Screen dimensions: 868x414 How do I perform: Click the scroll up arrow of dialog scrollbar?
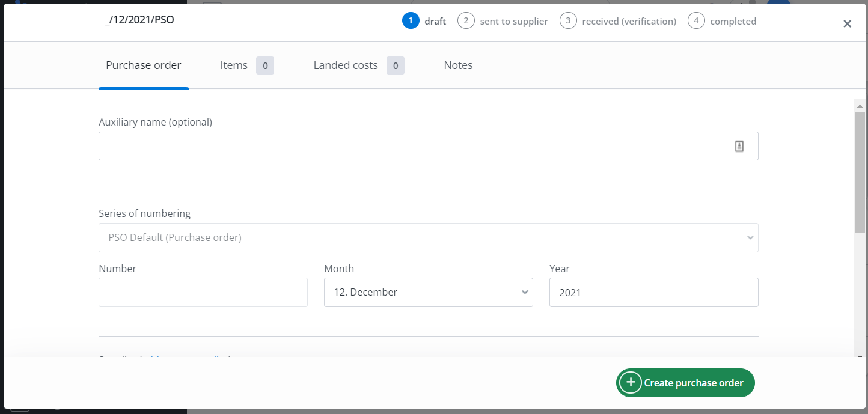(860, 105)
